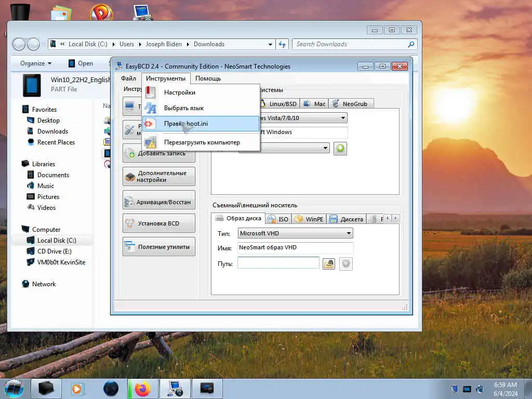Select Network in Explorer sidebar
The height and width of the screenshot is (399, 532).
pyautogui.click(x=44, y=284)
